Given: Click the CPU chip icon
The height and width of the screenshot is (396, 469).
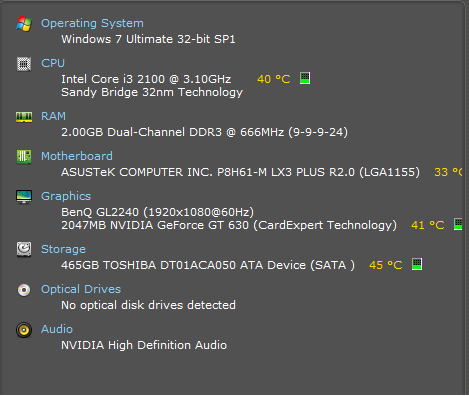Looking at the screenshot, I should [24, 64].
